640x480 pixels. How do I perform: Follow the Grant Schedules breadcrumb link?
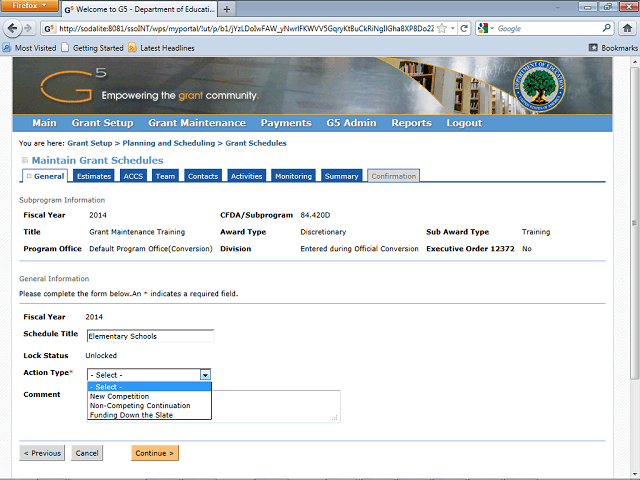click(256, 143)
